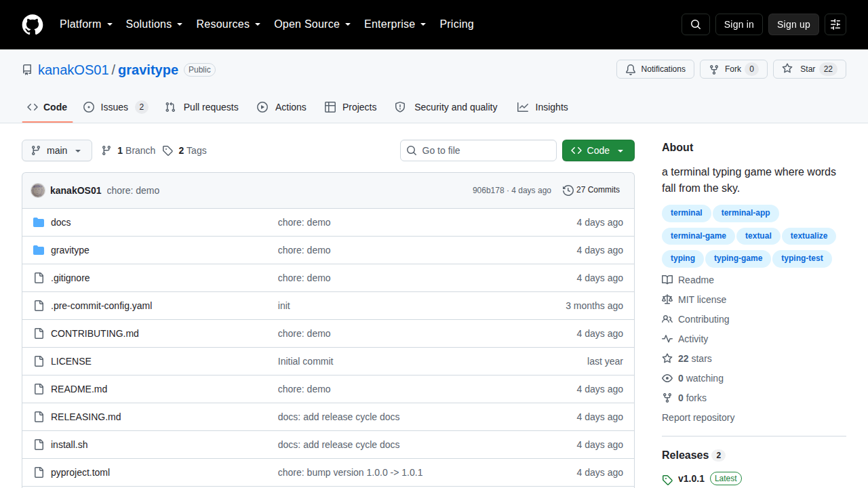Open the green Code dropdown

pos(598,150)
